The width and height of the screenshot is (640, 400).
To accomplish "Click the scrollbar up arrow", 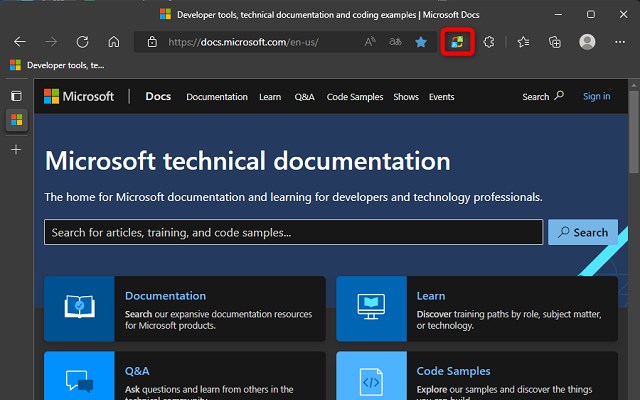I will [x=634, y=85].
